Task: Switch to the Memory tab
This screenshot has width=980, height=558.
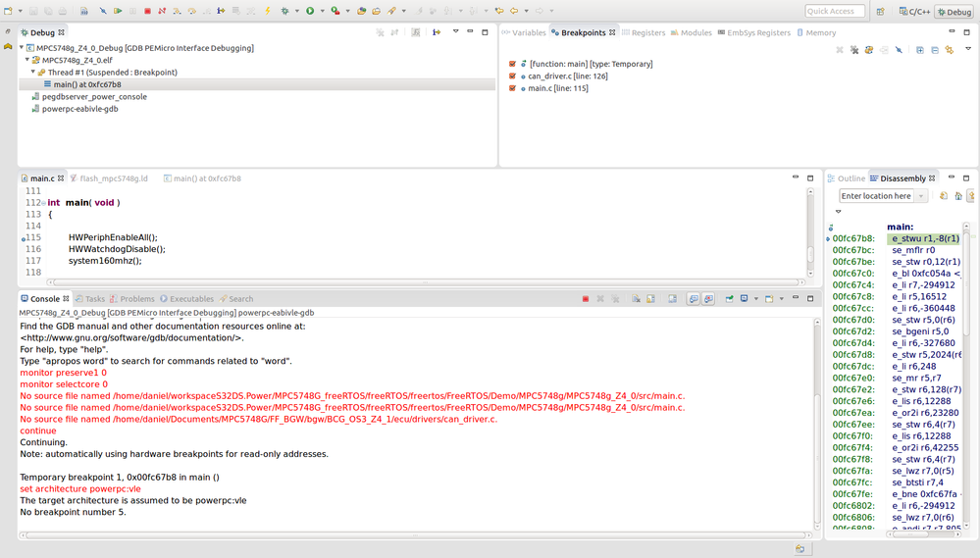Action: (x=816, y=32)
